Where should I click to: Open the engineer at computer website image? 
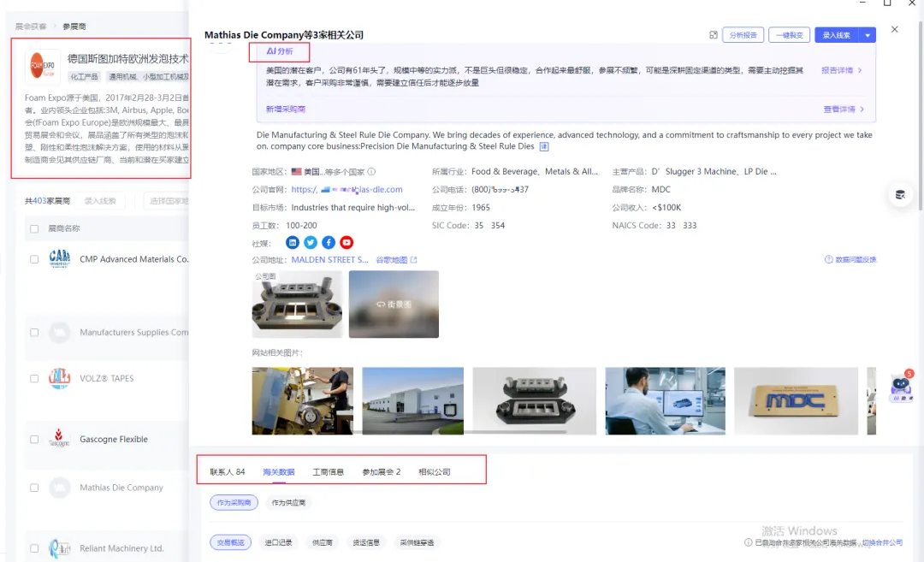click(666, 401)
